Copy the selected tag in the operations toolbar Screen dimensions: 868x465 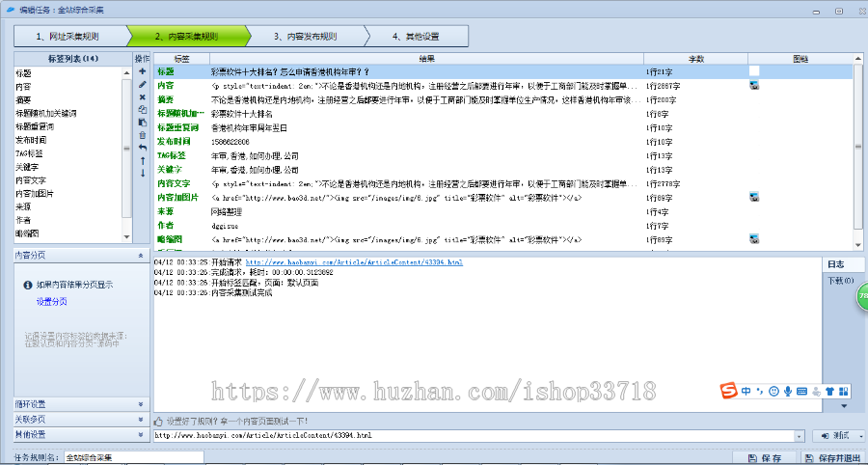pyautogui.click(x=143, y=110)
